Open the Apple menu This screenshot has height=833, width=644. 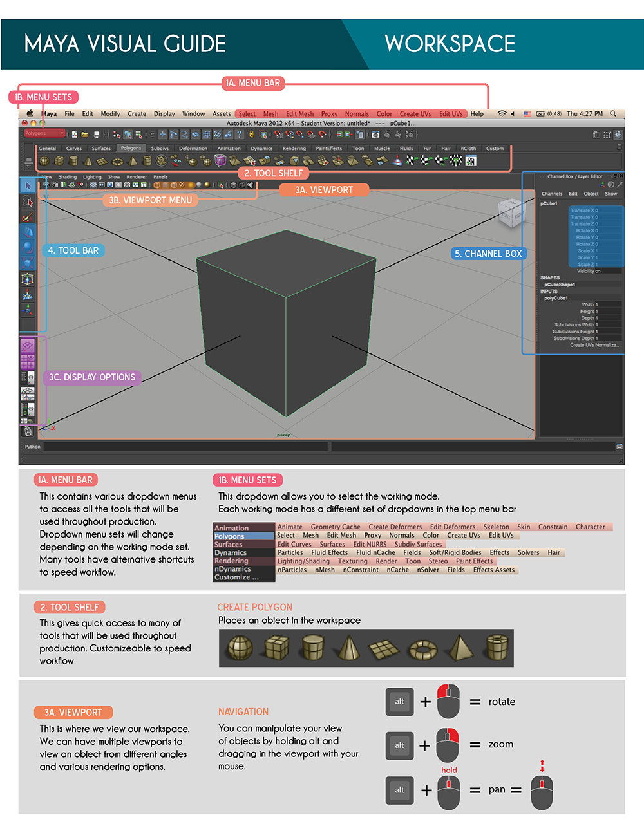coord(30,114)
